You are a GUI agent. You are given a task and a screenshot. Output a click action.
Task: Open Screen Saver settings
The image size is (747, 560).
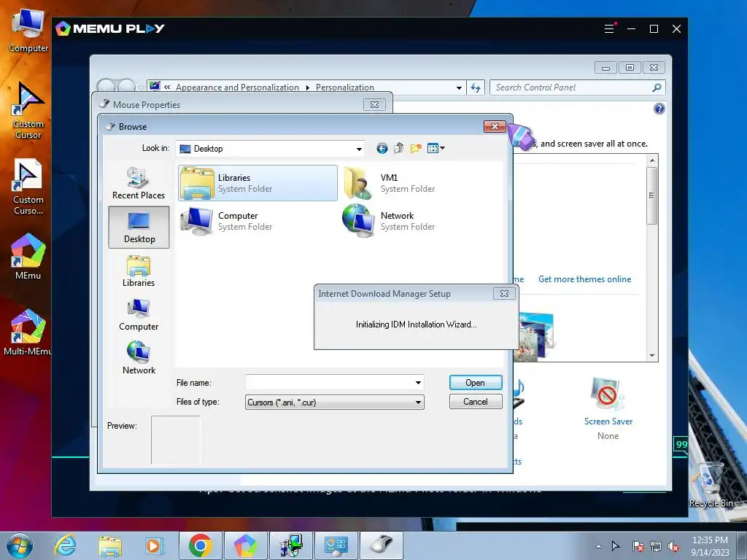point(608,421)
